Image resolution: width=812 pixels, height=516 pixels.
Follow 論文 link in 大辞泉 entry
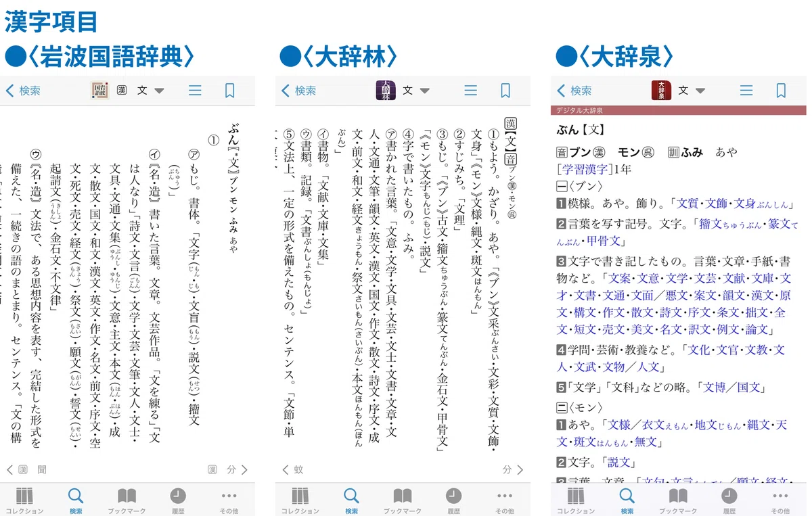757,329
